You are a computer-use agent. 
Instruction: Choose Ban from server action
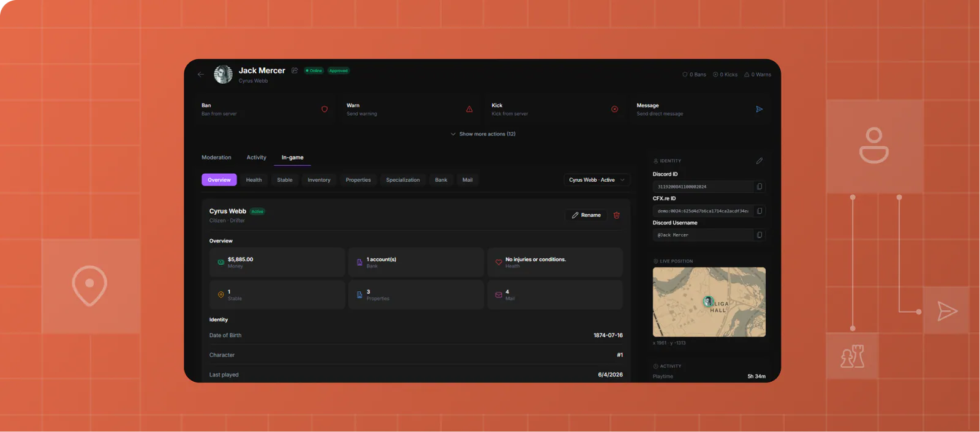(x=265, y=109)
